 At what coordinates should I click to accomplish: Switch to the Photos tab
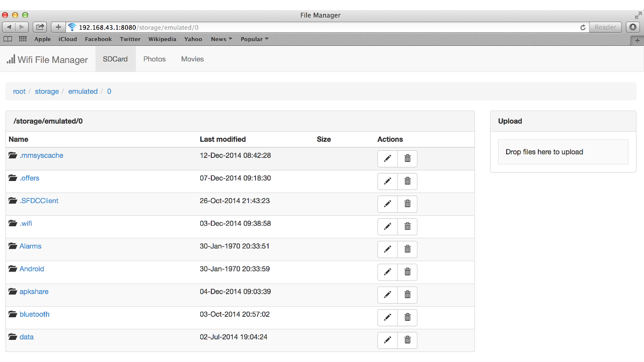(x=154, y=59)
